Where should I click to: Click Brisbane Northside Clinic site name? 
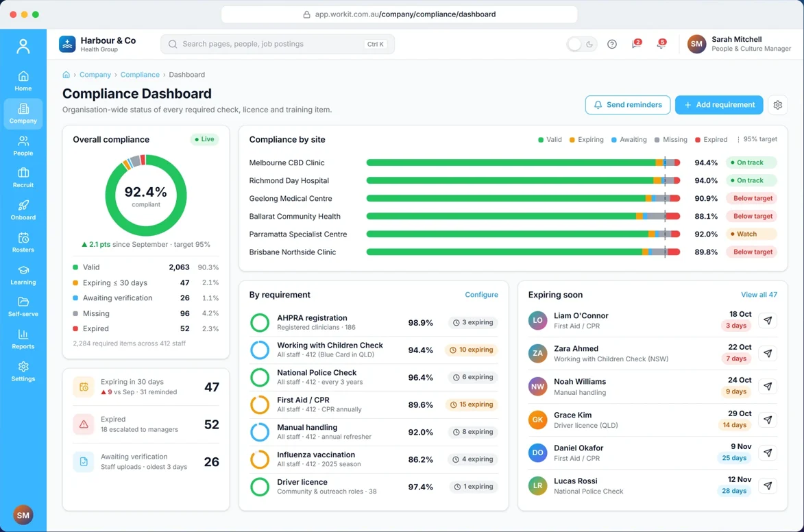click(292, 252)
